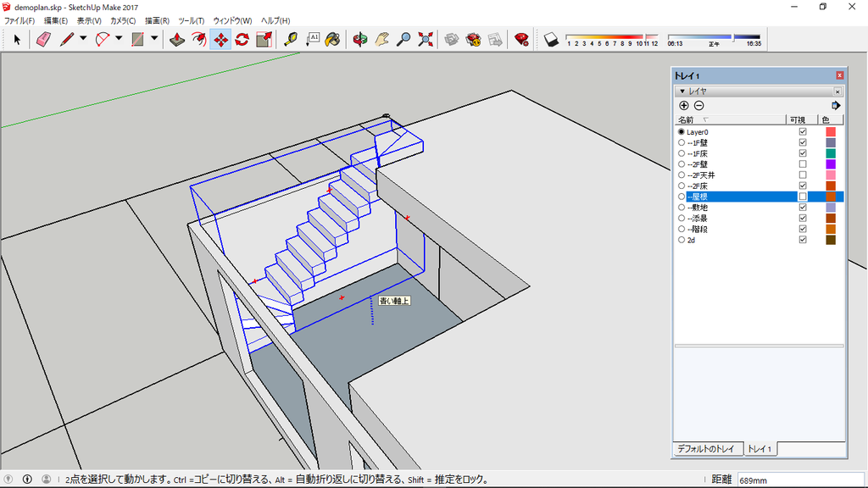Image resolution: width=868 pixels, height=488 pixels.
Task: Click the active Move tool
Action: pyautogui.click(x=220, y=39)
